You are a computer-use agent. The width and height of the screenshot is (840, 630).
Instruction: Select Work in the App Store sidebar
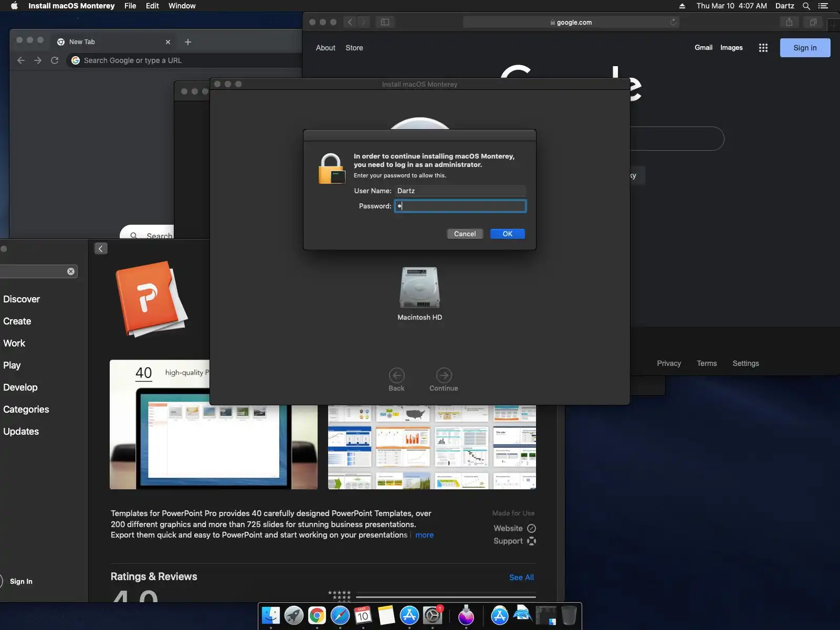[14, 343]
